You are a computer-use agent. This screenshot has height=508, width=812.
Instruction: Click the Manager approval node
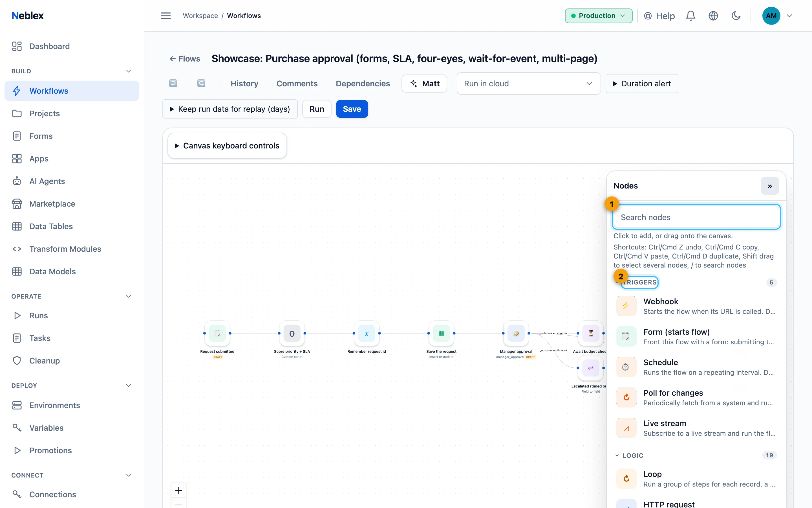click(x=516, y=333)
